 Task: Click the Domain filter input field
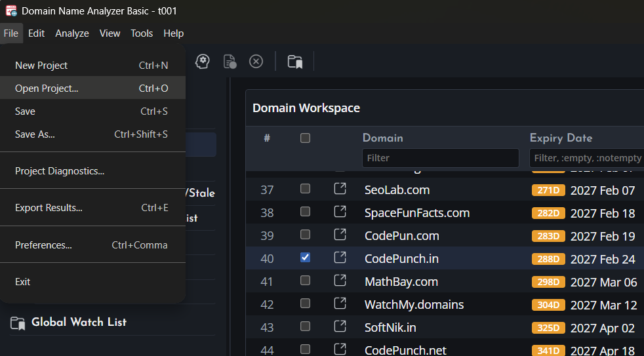(x=440, y=158)
